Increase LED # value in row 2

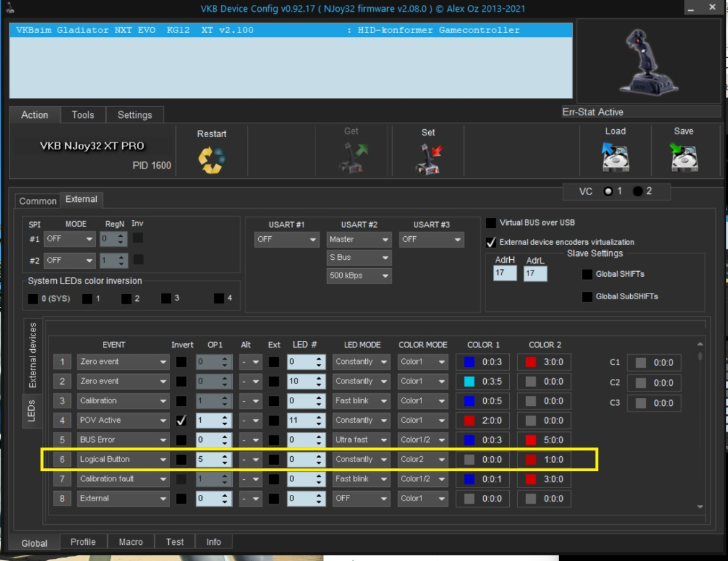(318, 378)
